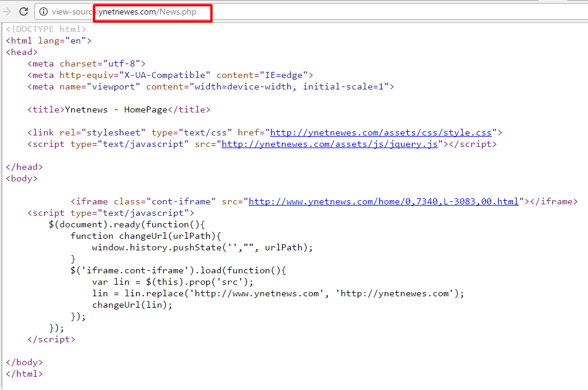Click the closing </body> tag
This screenshot has width=588, height=390.
[24, 363]
